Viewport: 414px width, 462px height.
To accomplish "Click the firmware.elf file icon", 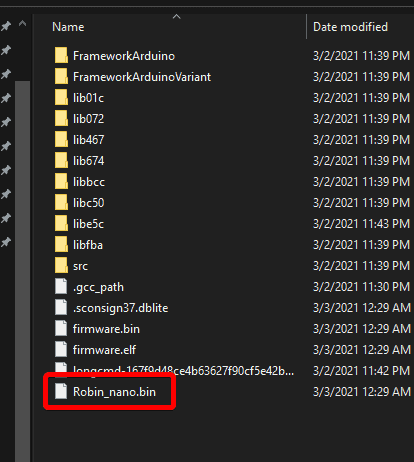I will pyautogui.click(x=61, y=349).
